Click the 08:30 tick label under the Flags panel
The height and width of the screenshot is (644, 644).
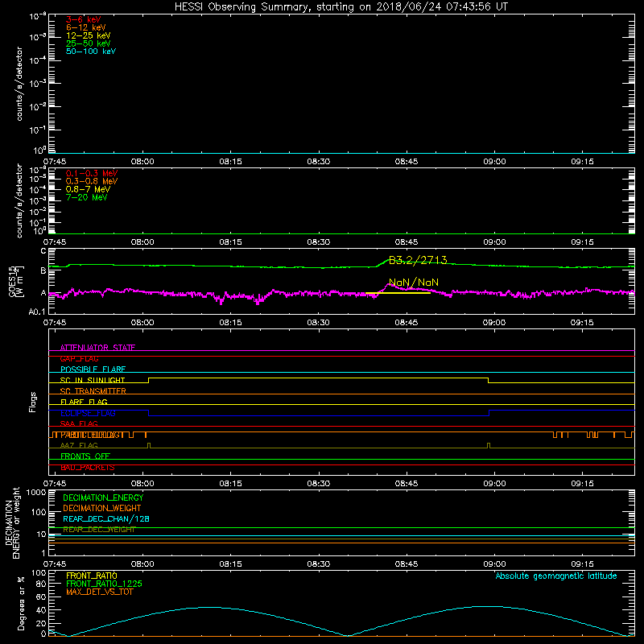coord(318,484)
